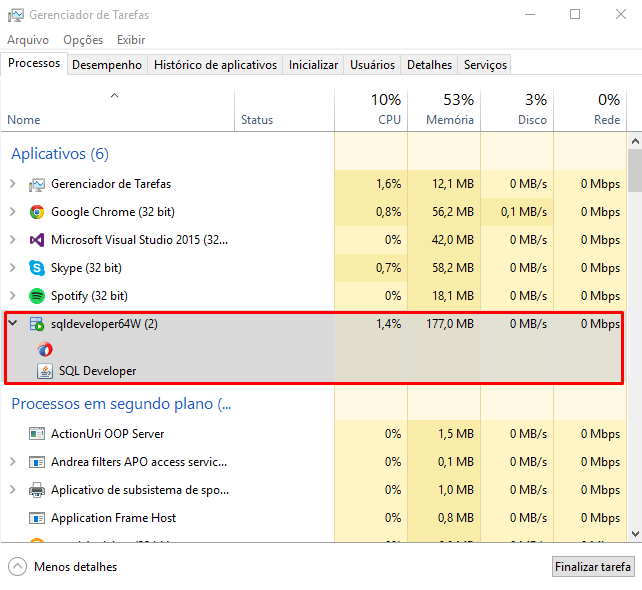Viewport: 642px width, 590px height.
Task: Select the printer subsystem app icon
Action: (x=37, y=490)
